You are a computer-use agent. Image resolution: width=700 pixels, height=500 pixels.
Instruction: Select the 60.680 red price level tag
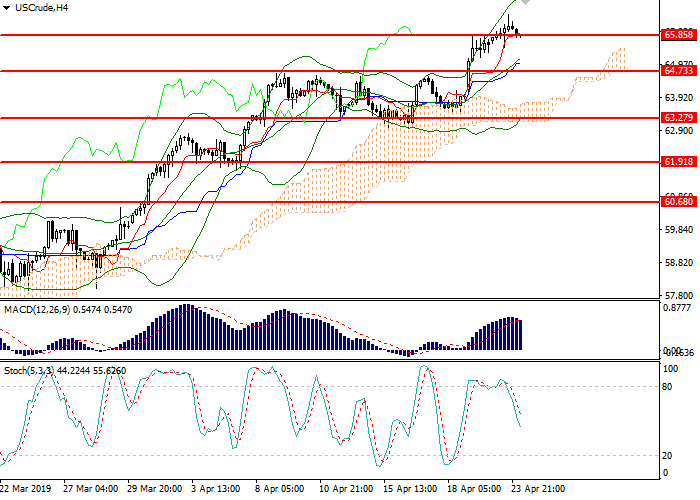click(678, 201)
